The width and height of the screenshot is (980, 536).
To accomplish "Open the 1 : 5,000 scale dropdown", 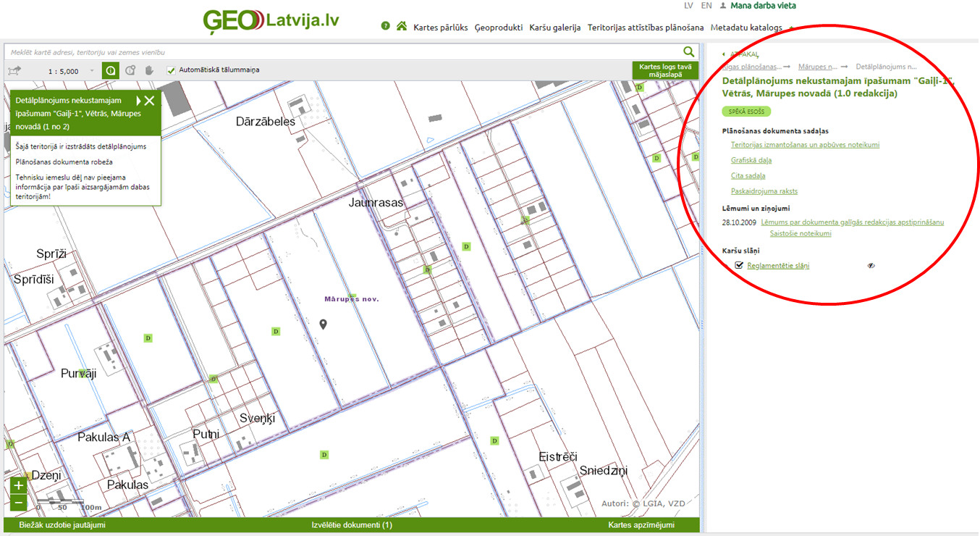I will [x=92, y=71].
